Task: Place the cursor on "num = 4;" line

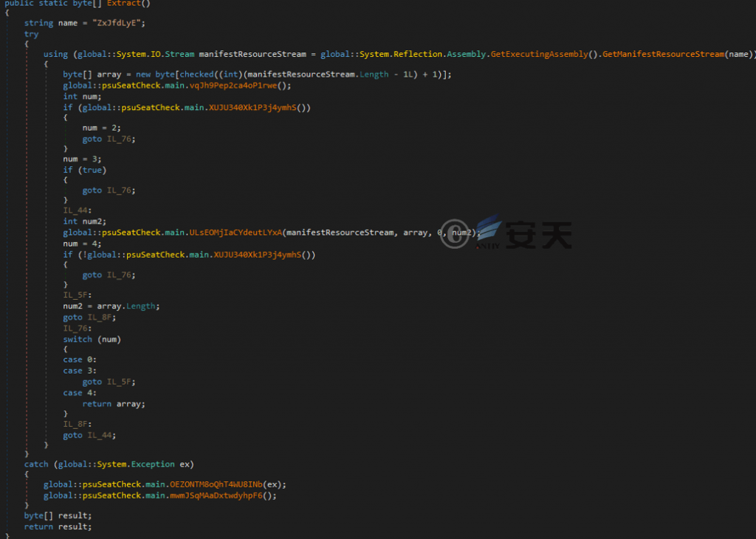Action: coord(82,244)
